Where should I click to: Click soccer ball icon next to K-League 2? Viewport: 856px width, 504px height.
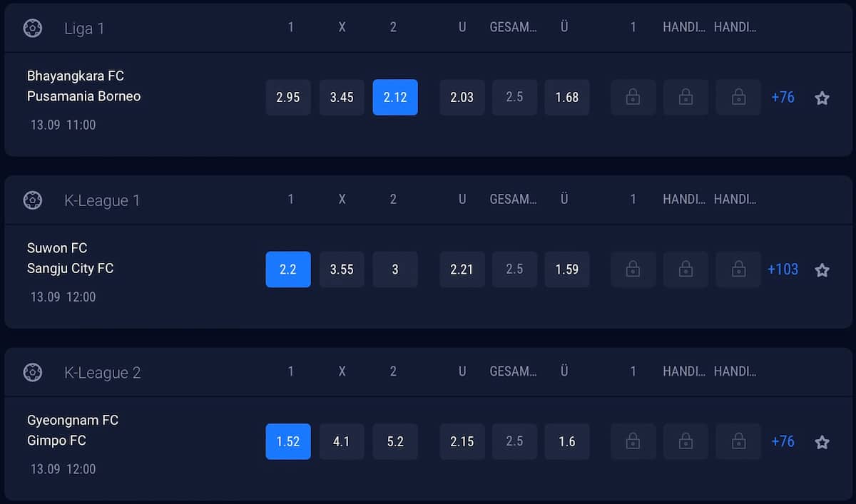[x=33, y=372]
